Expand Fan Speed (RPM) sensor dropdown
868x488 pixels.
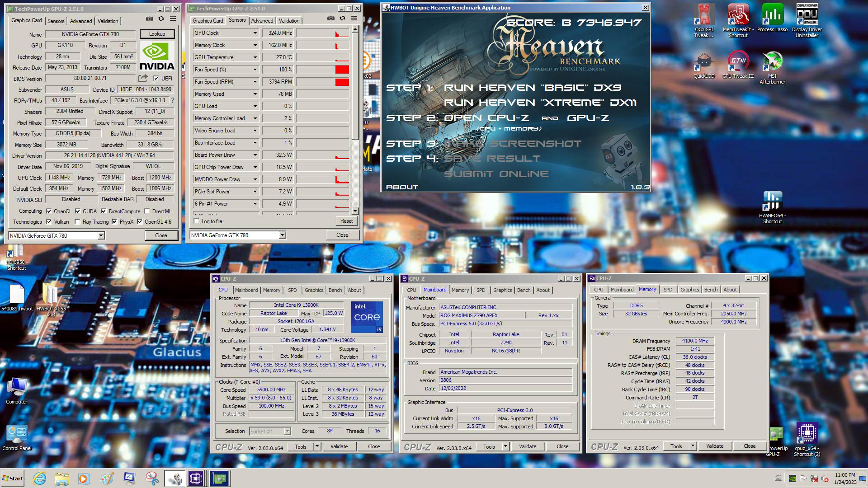[x=255, y=82]
